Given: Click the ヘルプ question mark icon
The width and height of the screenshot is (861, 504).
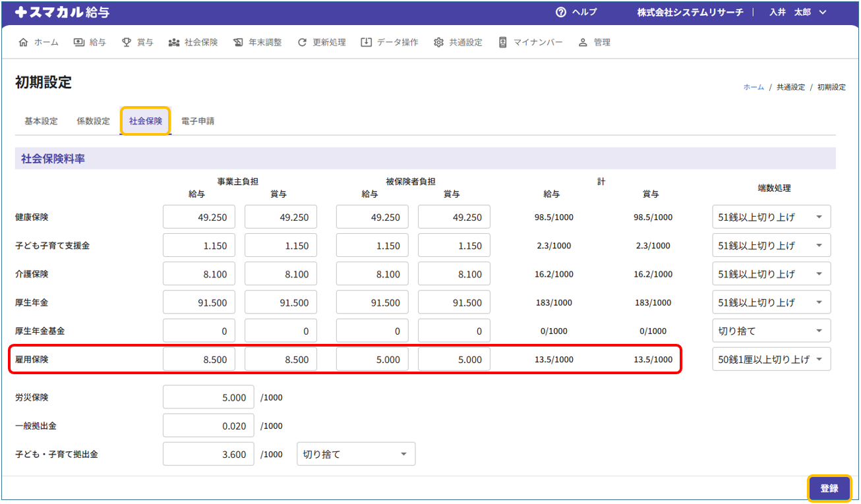Looking at the screenshot, I should click(x=561, y=13).
